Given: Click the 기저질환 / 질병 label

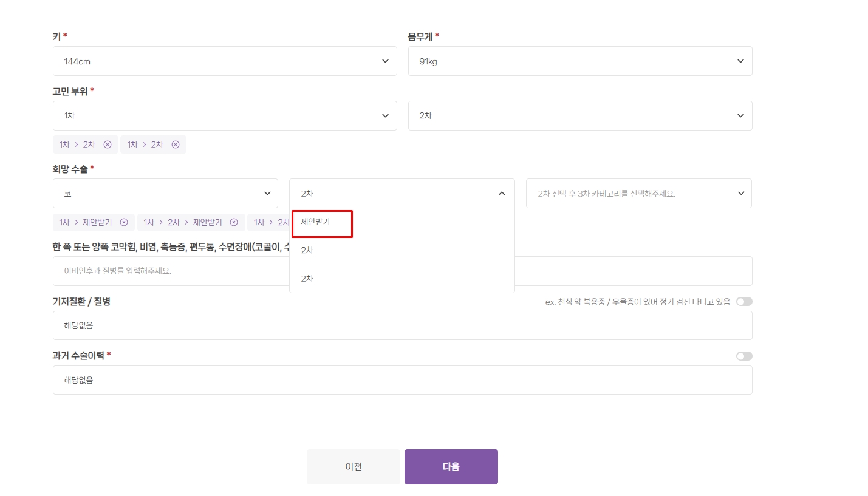Looking at the screenshot, I should click(81, 301).
